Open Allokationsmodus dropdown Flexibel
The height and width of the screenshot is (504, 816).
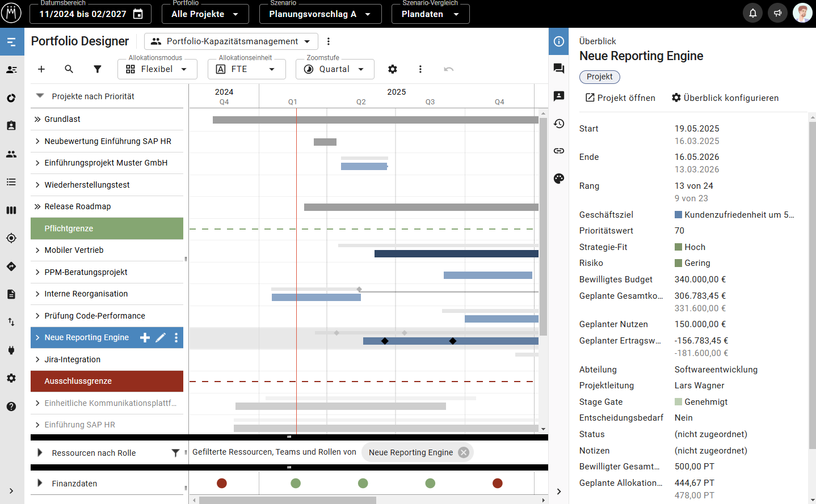(157, 69)
